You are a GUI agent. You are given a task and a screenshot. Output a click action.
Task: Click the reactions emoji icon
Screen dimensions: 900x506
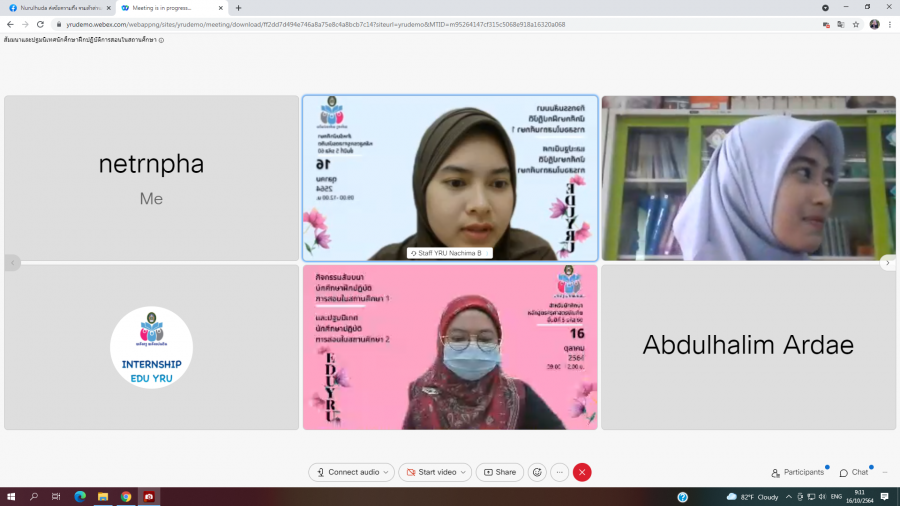(x=537, y=472)
